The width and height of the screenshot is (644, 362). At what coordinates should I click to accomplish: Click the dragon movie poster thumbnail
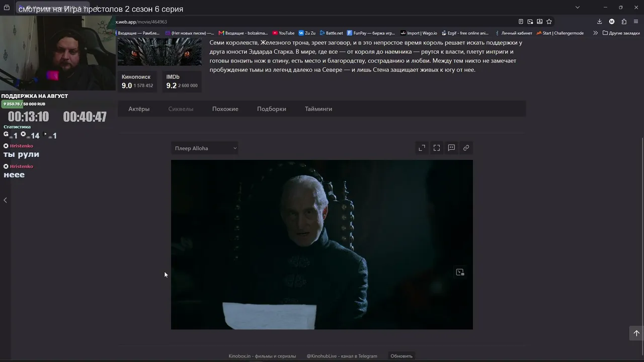coord(159,52)
